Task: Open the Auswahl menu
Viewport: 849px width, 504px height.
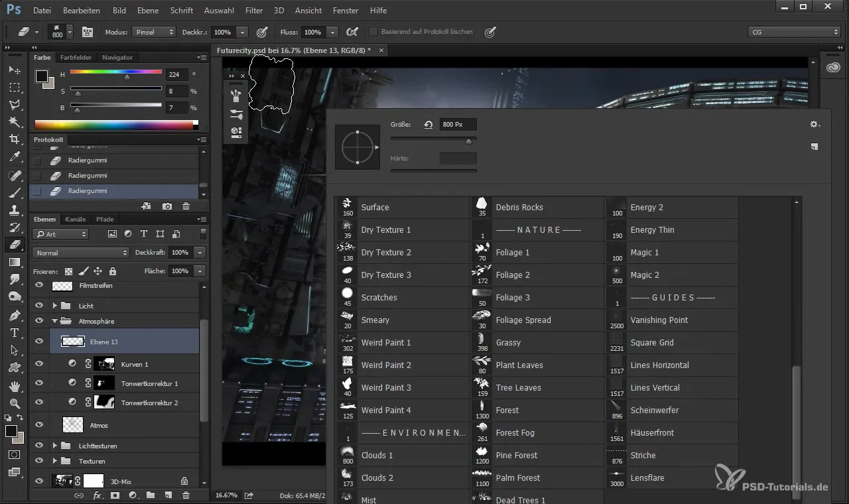Action: (219, 11)
